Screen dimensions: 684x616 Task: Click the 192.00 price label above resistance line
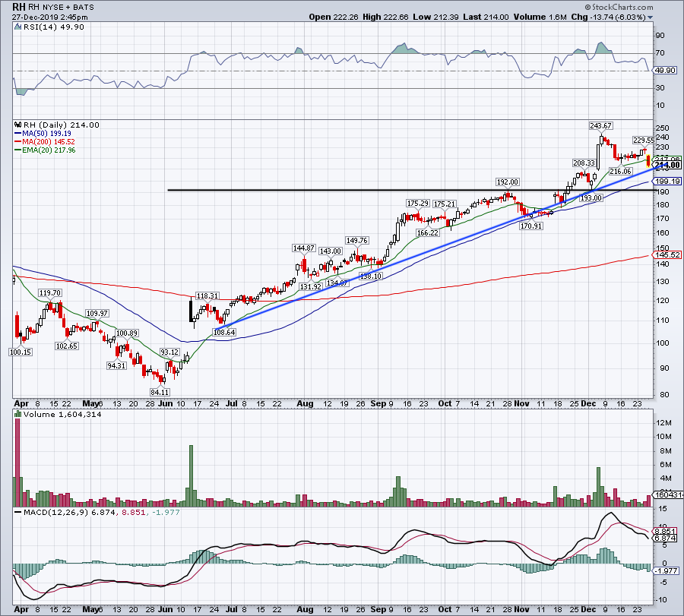pos(508,182)
